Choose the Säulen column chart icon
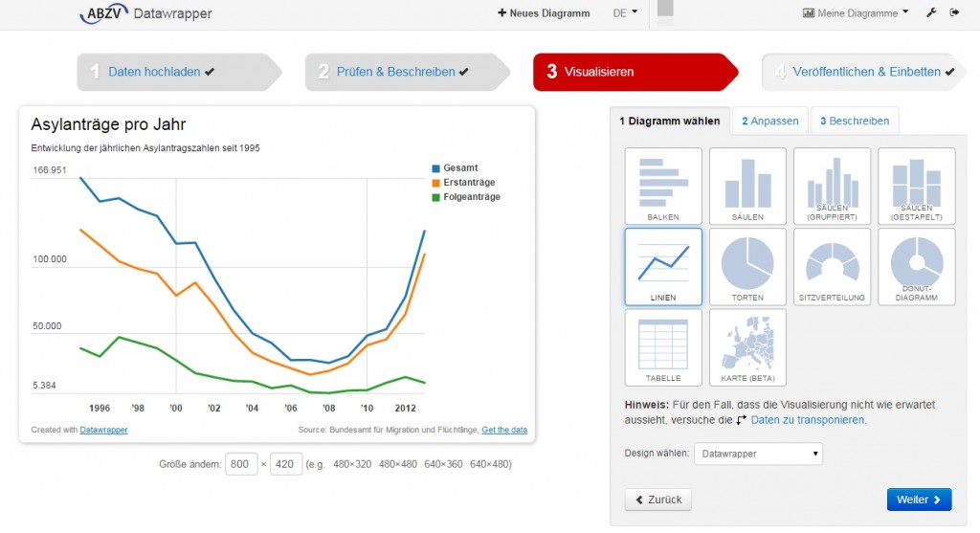 pos(747,187)
